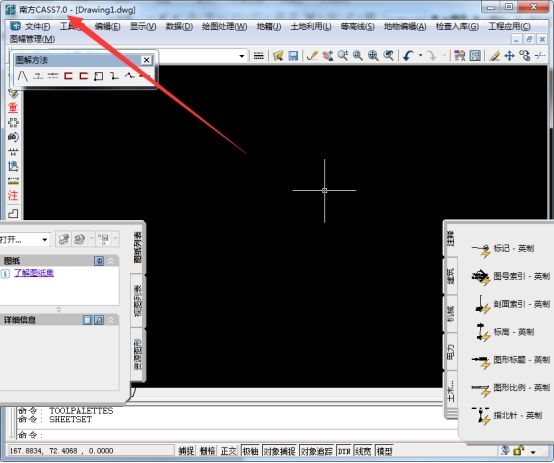Click first red bracket icon in 图解方法 toolbar
554x463 pixels.
click(x=68, y=76)
